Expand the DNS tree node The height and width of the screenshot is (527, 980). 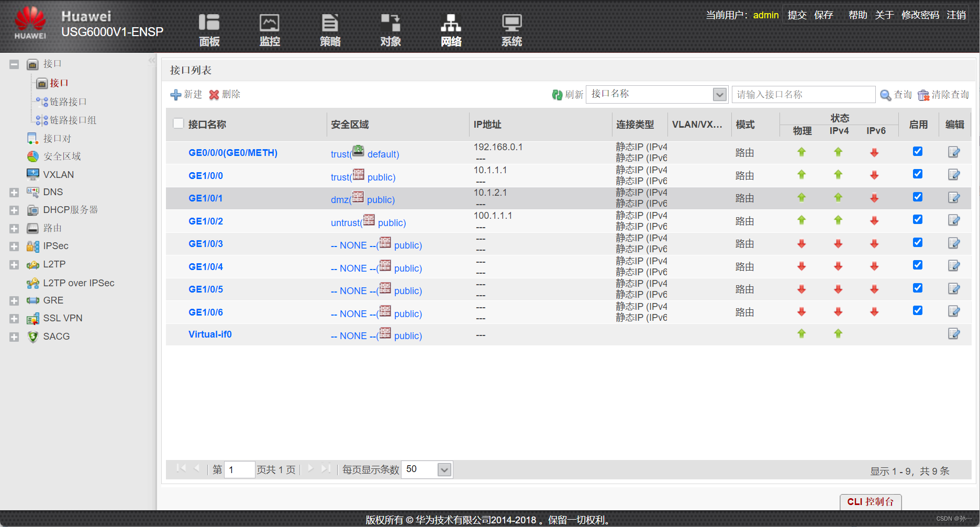tap(14, 192)
